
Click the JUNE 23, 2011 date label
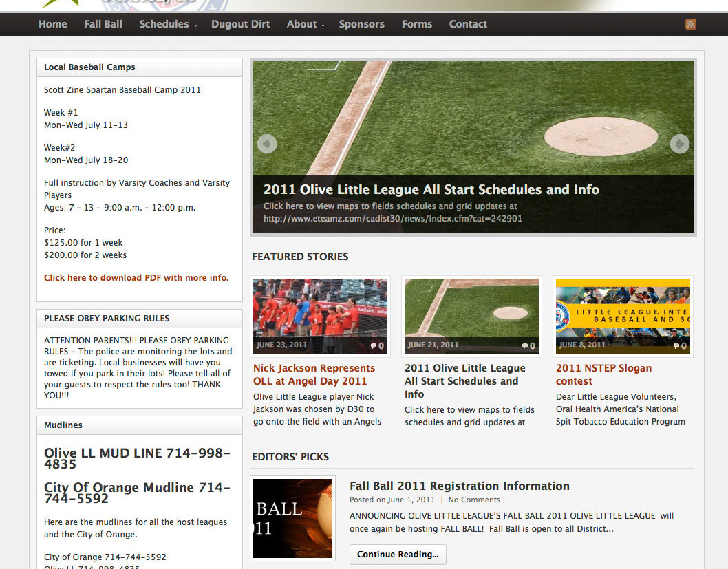point(282,345)
